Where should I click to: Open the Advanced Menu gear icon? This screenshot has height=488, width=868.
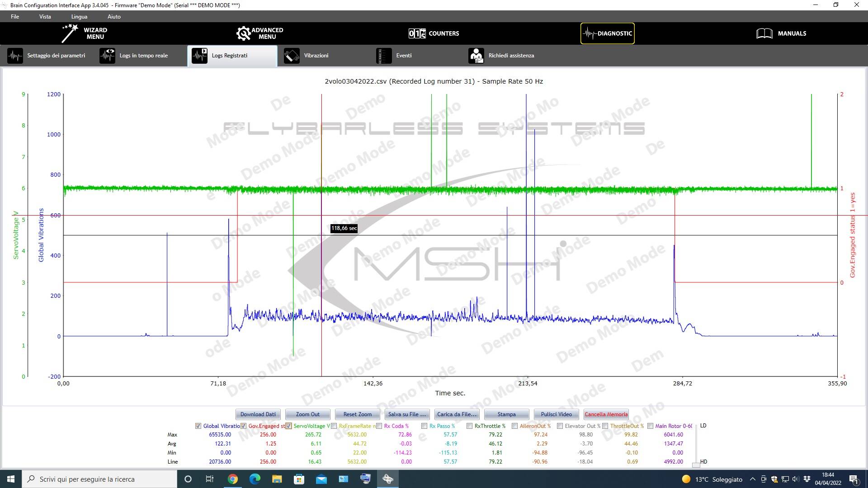[243, 33]
